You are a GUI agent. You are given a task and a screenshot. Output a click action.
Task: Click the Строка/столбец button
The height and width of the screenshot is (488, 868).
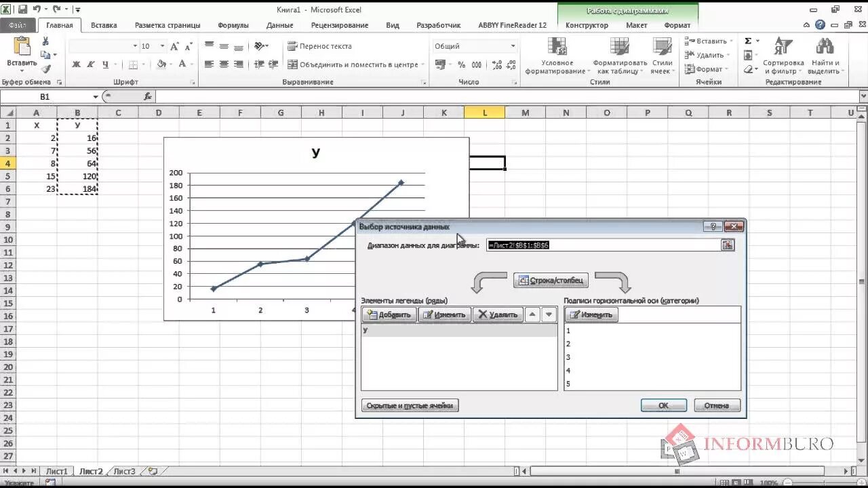[551, 280]
